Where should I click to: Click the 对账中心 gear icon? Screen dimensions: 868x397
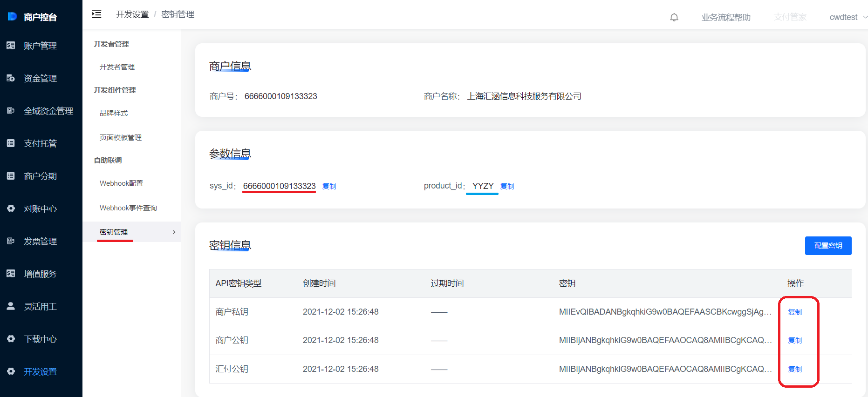(x=11, y=209)
